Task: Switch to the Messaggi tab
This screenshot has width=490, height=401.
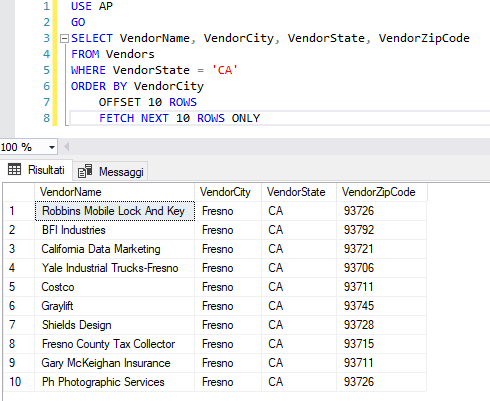Action: click(110, 172)
